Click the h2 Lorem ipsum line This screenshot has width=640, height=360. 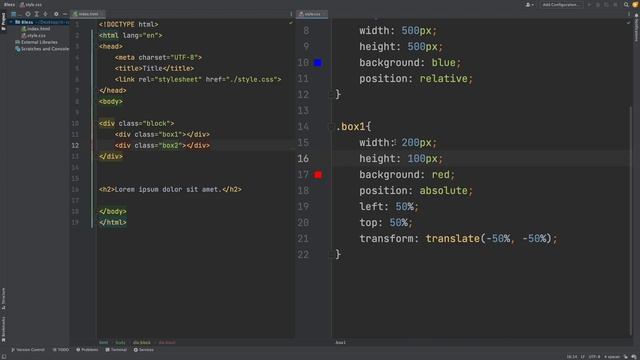point(170,189)
